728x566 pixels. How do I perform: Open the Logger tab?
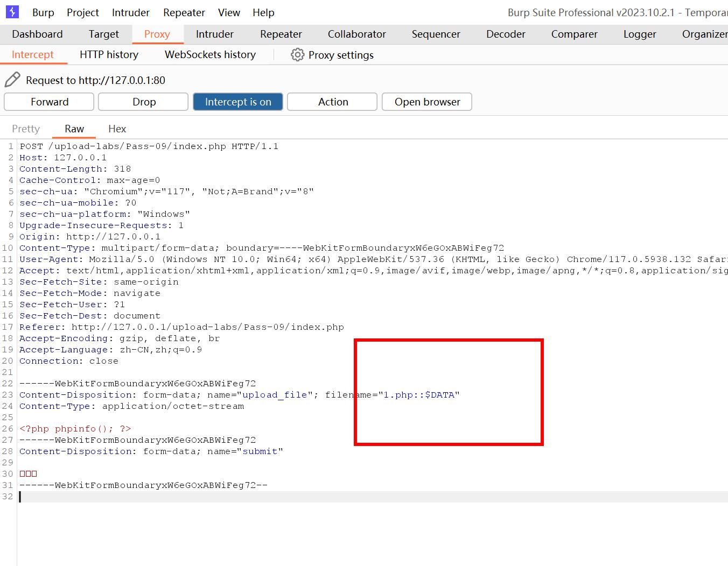[640, 34]
